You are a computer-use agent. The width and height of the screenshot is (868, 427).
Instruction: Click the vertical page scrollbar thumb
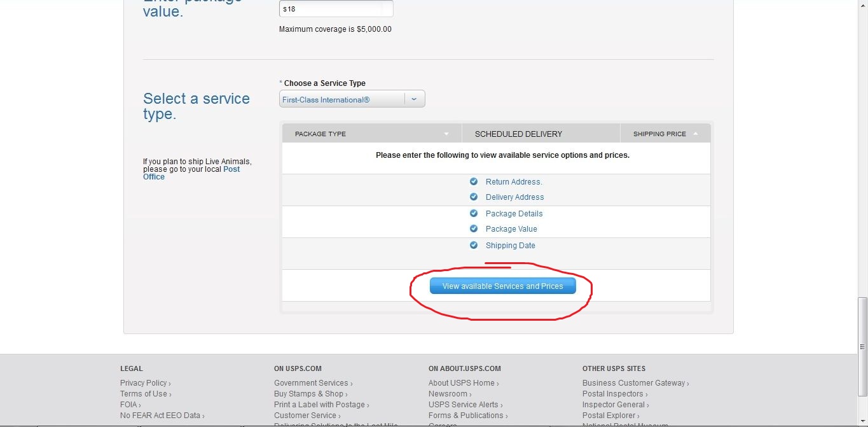point(862,325)
